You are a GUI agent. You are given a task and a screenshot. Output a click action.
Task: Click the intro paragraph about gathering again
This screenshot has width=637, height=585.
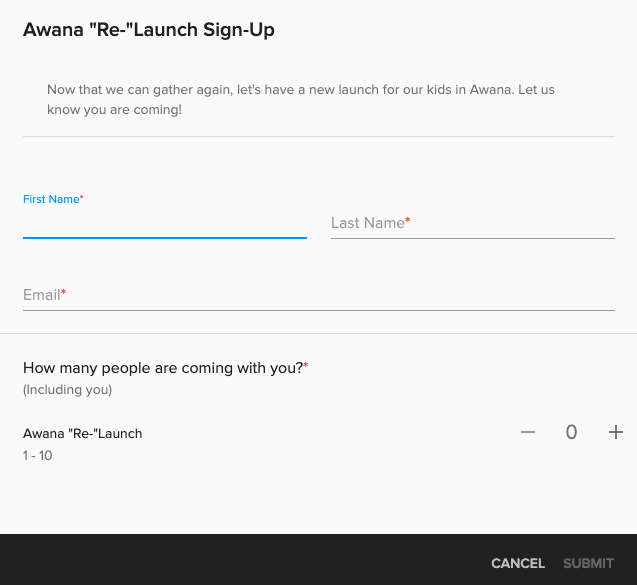pyautogui.click(x=300, y=99)
